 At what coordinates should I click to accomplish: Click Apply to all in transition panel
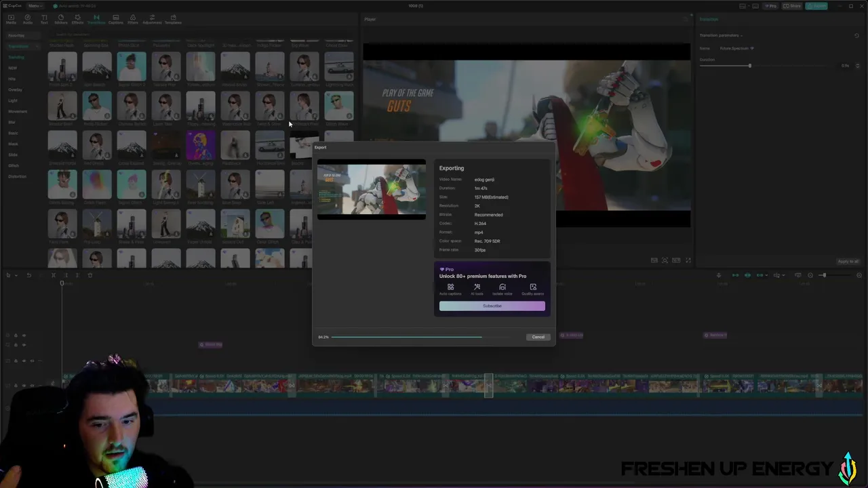[x=848, y=262]
